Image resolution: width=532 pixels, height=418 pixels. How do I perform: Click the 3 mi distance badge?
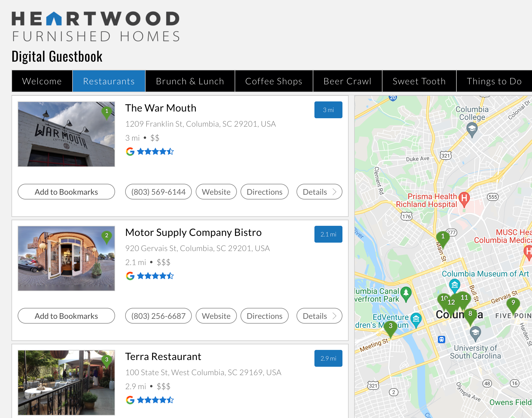click(328, 110)
